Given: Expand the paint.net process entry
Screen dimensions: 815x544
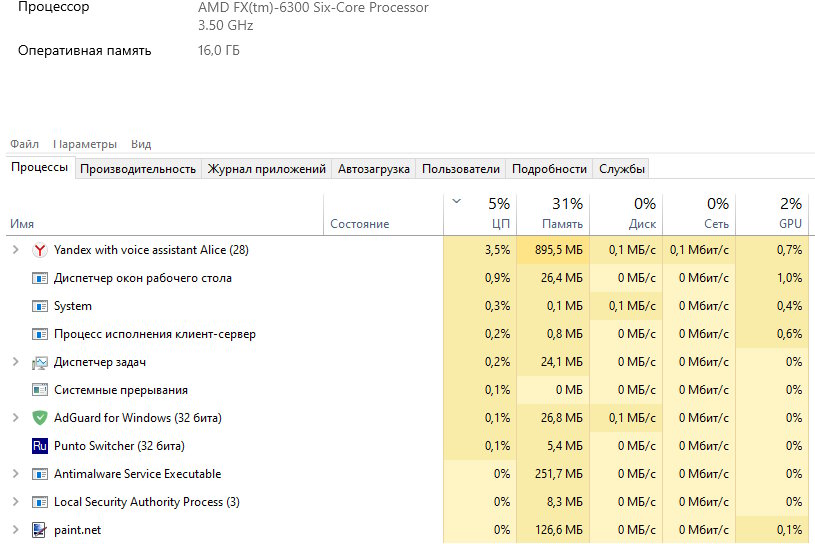Looking at the screenshot, I should point(16,530).
